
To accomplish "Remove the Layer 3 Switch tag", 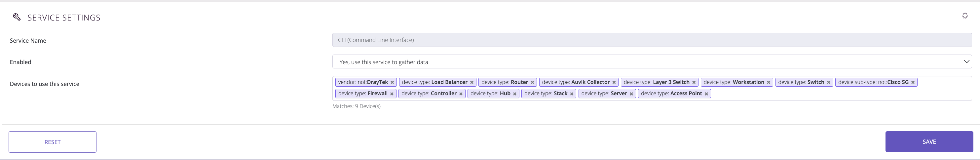I will point(694,82).
